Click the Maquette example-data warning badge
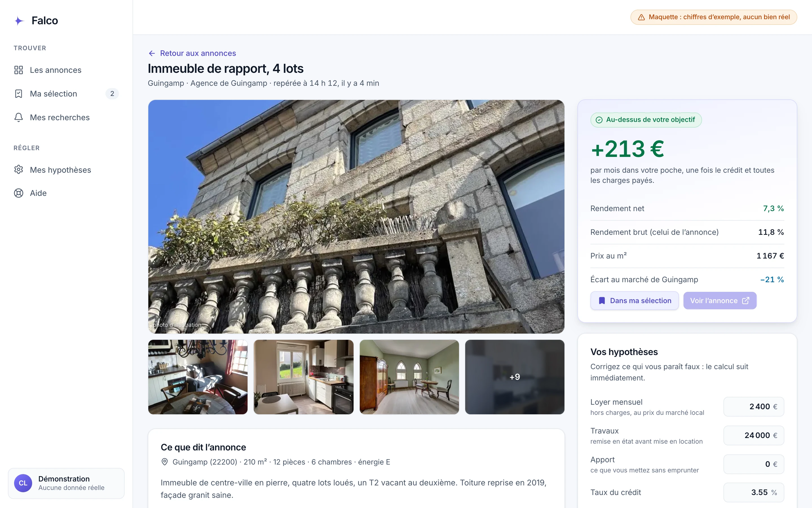Viewport: 812px width, 508px height. pos(714,17)
